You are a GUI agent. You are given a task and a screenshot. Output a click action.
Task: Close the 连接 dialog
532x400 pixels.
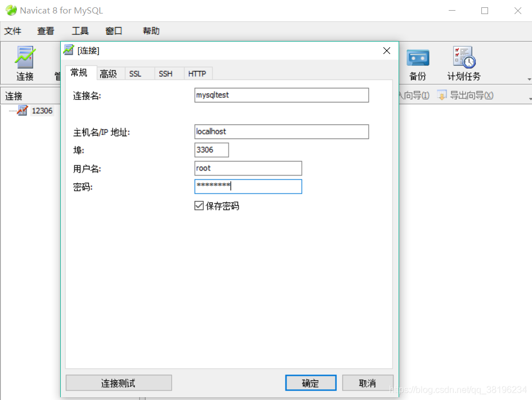pos(386,51)
